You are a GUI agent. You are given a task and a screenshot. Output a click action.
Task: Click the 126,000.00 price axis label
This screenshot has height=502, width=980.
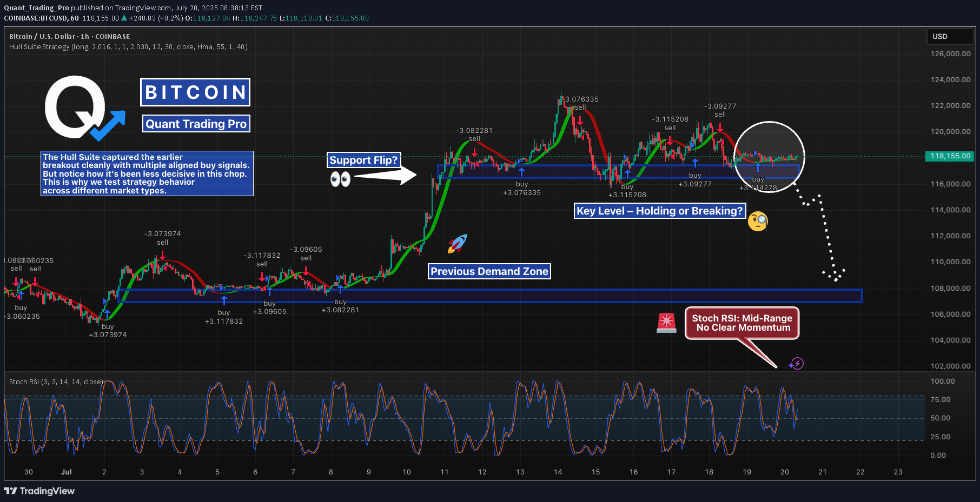click(x=950, y=54)
